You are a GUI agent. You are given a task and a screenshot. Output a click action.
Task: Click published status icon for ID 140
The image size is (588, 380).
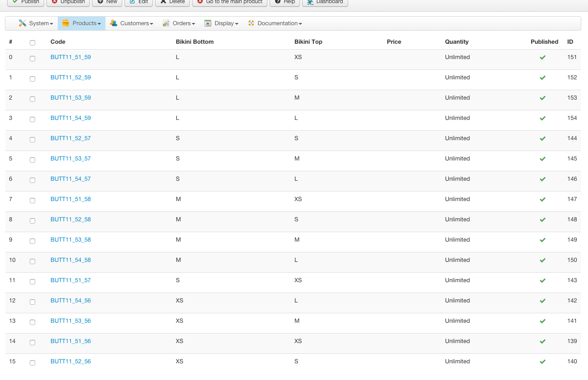[x=542, y=362]
